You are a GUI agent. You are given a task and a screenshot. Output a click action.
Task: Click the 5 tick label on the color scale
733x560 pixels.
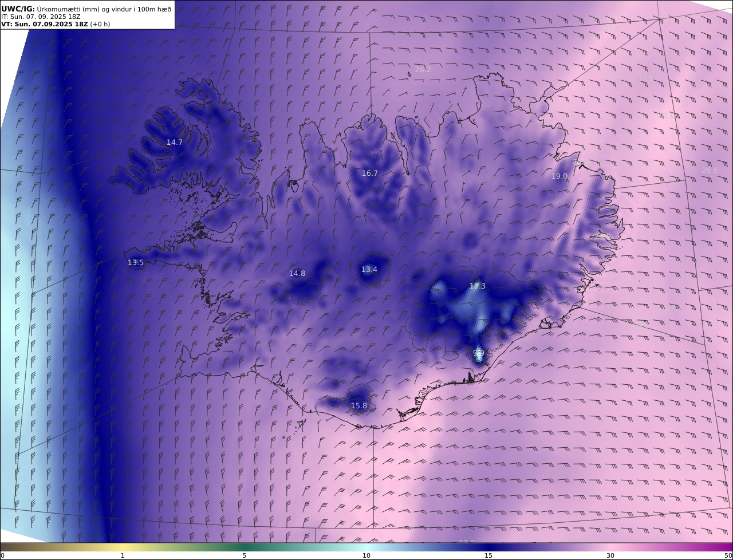click(245, 555)
